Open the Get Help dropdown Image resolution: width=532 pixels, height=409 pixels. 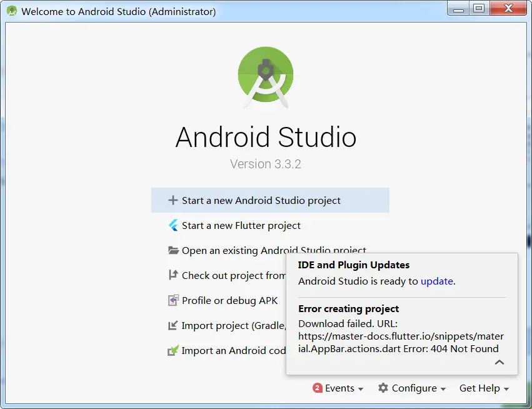pyautogui.click(x=484, y=388)
